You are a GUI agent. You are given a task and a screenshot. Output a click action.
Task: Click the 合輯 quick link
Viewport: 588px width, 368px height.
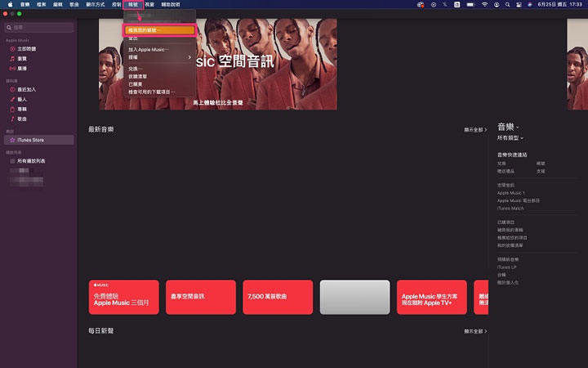[x=501, y=275]
